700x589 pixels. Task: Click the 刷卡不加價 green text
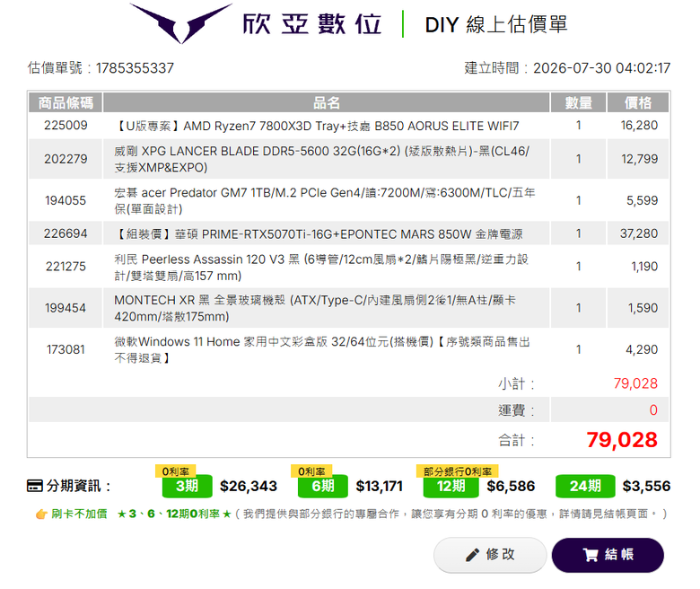coord(79,514)
